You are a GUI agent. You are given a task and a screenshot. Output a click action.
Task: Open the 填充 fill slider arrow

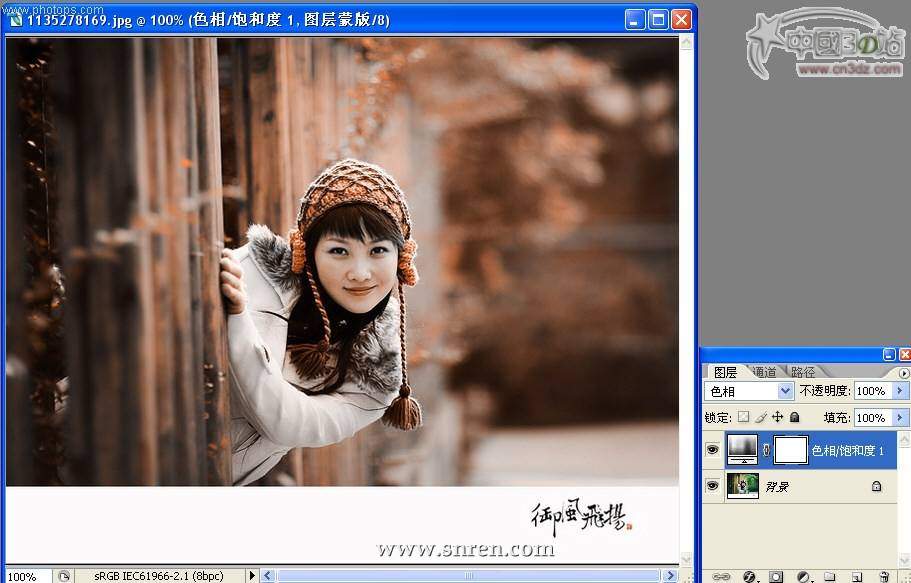(900, 417)
